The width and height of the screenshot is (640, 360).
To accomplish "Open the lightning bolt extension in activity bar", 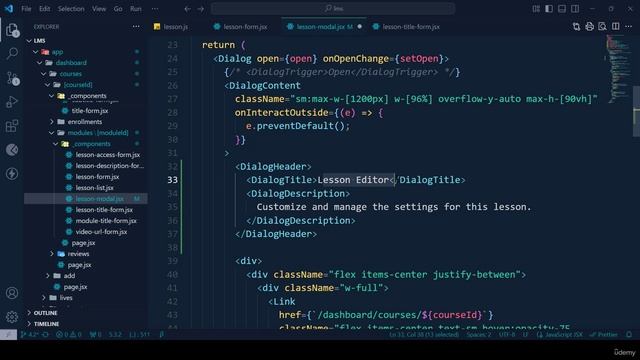I will 12,173.
